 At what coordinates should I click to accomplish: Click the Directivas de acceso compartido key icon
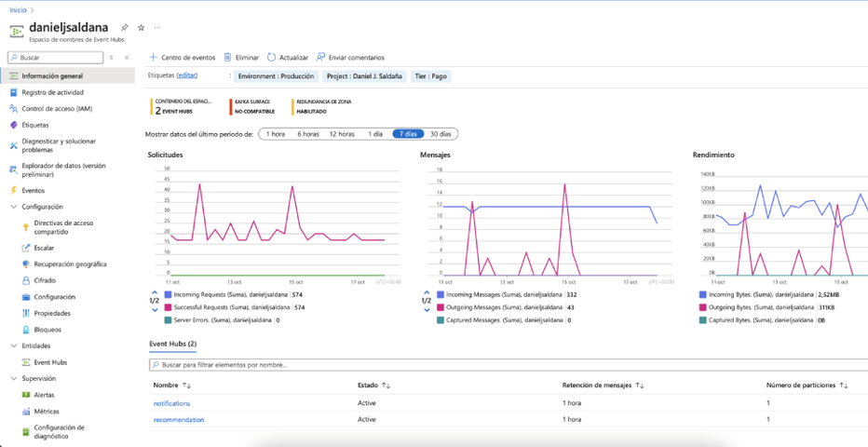click(x=25, y=227)
